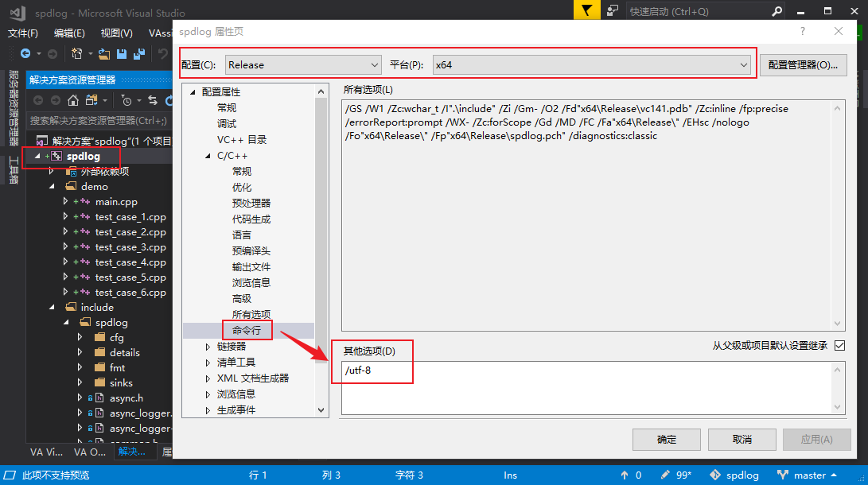Select main.cpp in Solution Explorer
Viewport: 868px width, 485px height.
click(116, 202)
